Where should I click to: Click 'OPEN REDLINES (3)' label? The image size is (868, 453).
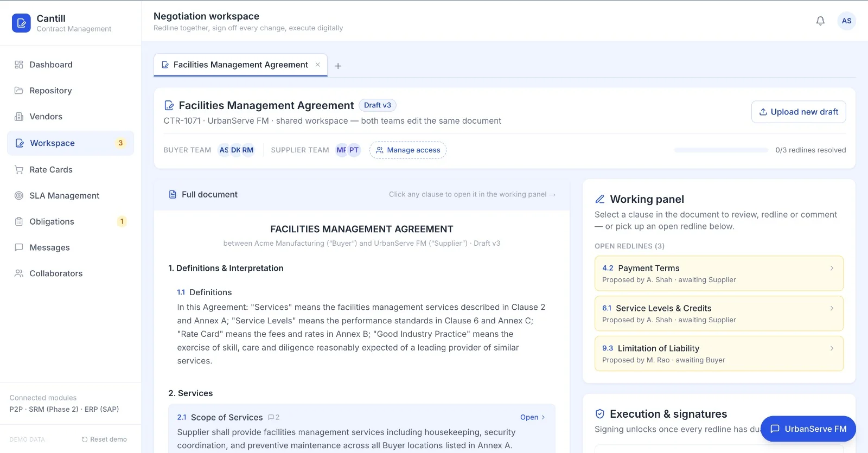629,246
